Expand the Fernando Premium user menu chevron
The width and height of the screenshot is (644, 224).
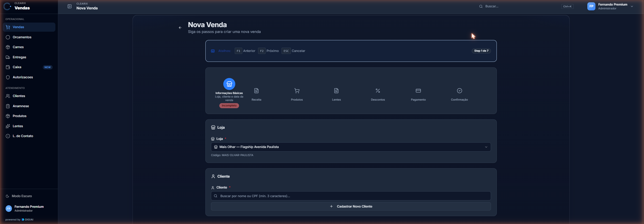point(632,6)
